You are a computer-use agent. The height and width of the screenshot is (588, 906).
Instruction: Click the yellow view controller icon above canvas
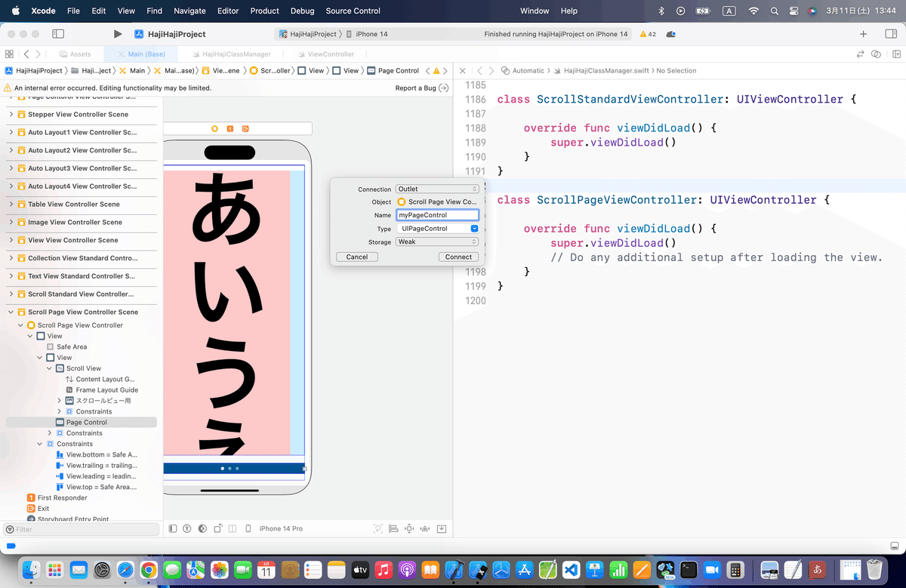[x=214, y=129]
